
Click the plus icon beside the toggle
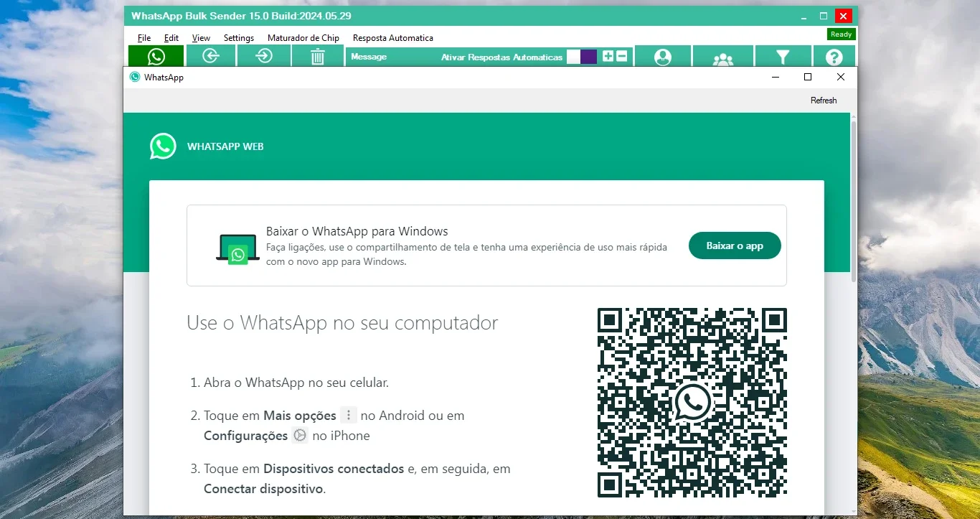(x=608, y=56)
